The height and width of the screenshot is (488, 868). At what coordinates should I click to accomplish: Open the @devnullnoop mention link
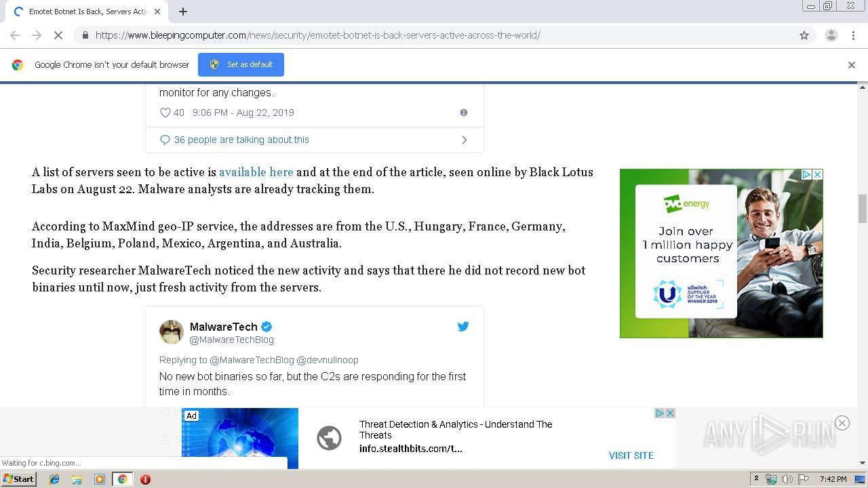(x=328, y=360)
